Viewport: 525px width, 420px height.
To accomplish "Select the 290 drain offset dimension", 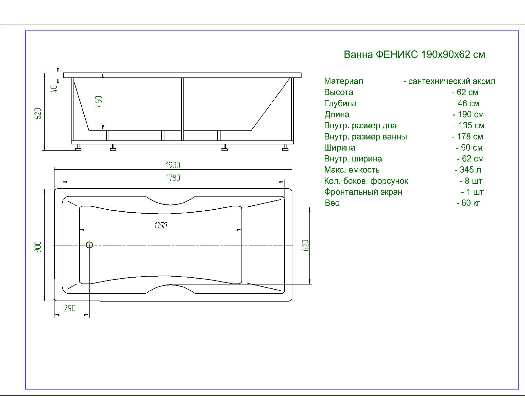I will pyautogui.click(x=70, y=308).
